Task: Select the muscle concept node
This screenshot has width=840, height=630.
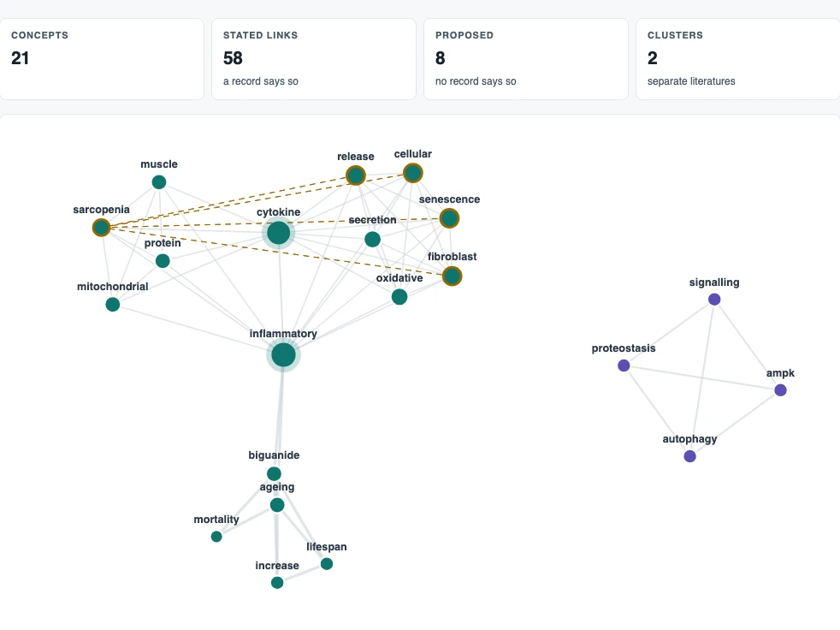Action: 159,182
